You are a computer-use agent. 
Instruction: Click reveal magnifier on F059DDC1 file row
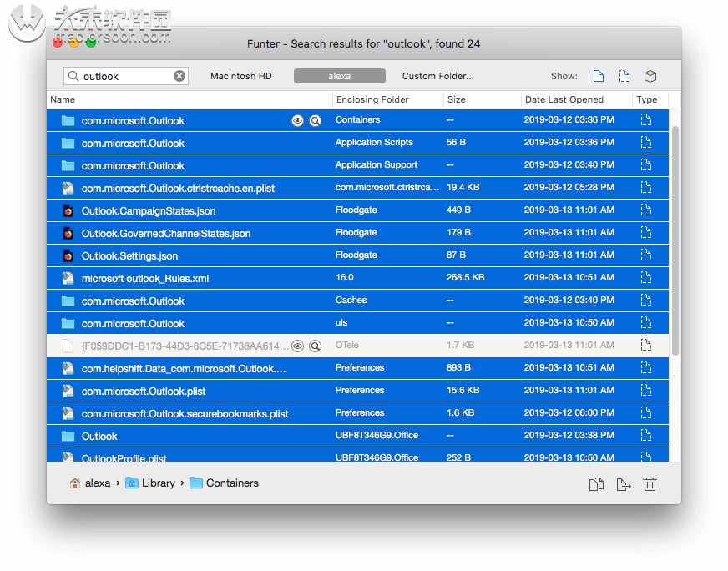(316, 346)
